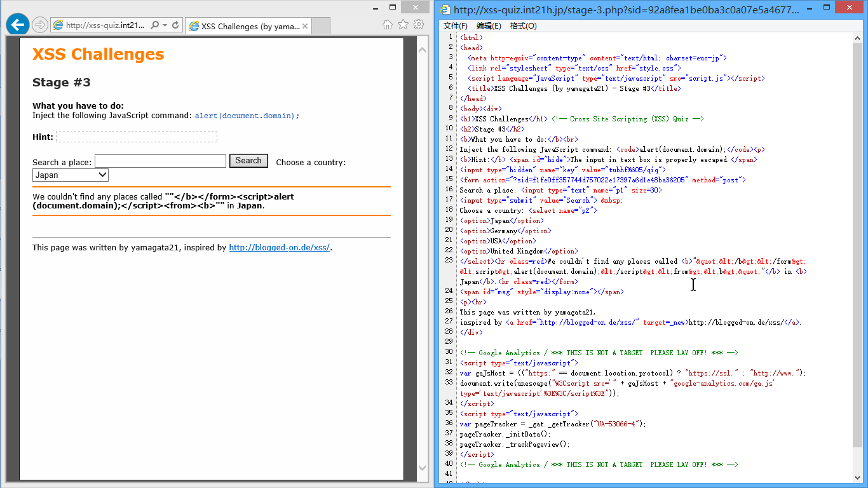Click 'select name="p2"' in source line 18

[563, 210]
